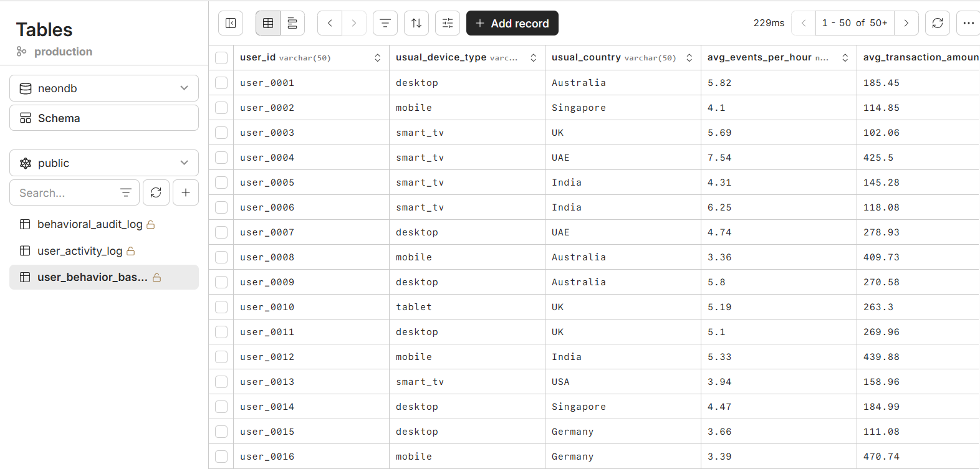This screenshot has width=980, height=469.
Task: Go to the next page of records
Action: [906, 23]
